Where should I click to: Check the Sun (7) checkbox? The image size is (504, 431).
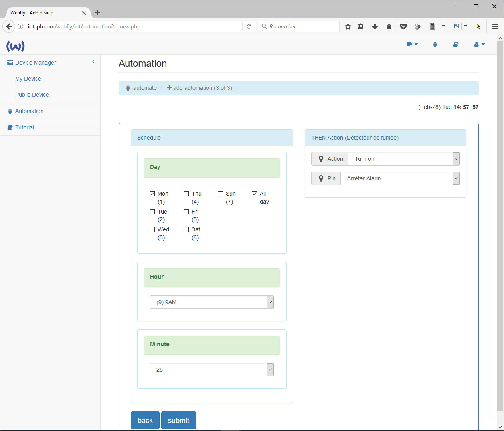coord(220,194)
